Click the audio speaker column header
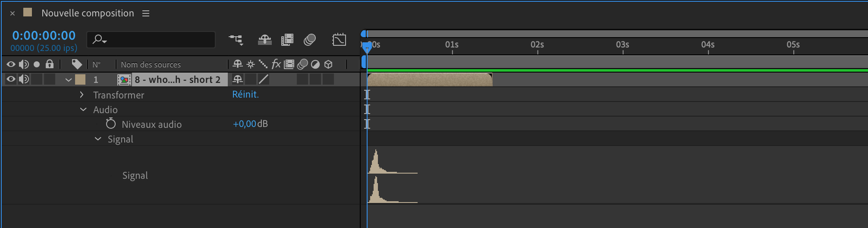This screenshot has width=868, height=228. (24, 64)
